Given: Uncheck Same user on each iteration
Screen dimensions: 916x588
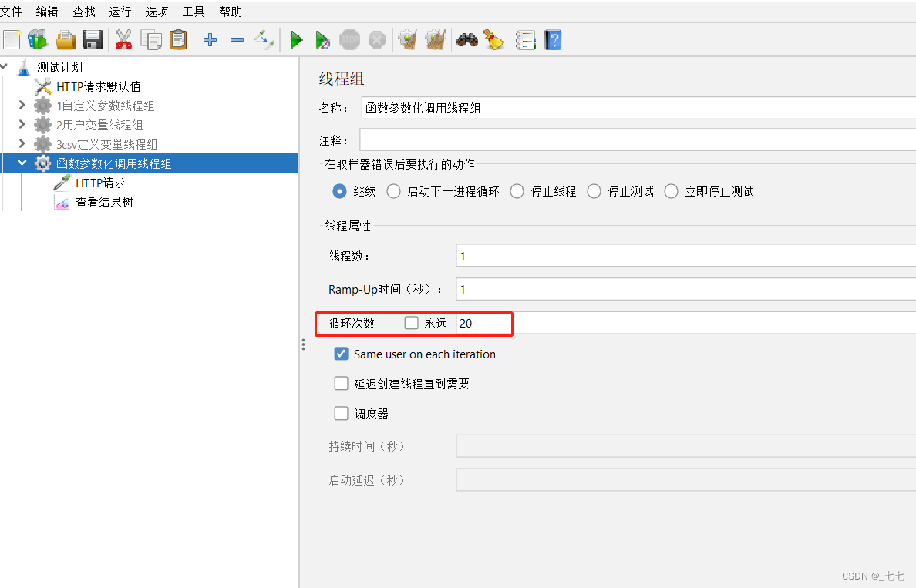Looking at the screenshot, I should 341,354.
